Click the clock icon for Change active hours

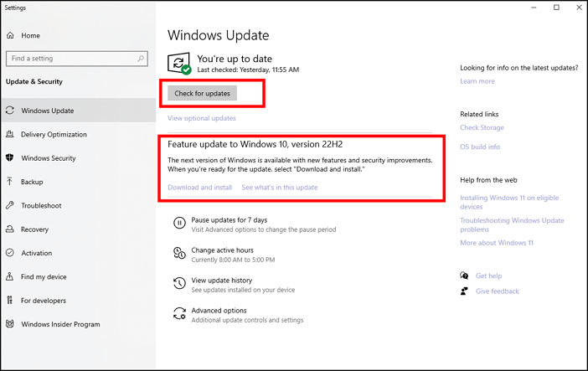point(179,253)
